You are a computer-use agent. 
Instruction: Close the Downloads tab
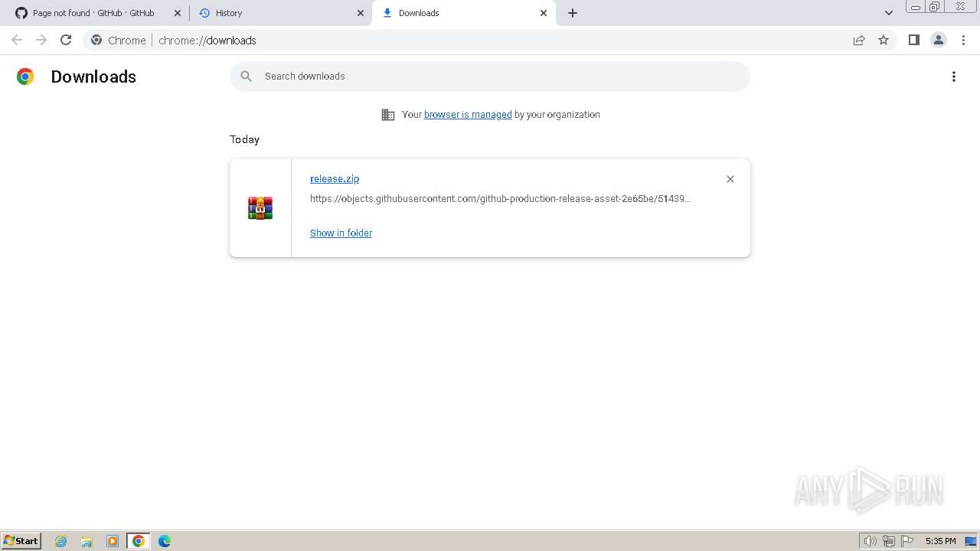[x=544, y=13]
